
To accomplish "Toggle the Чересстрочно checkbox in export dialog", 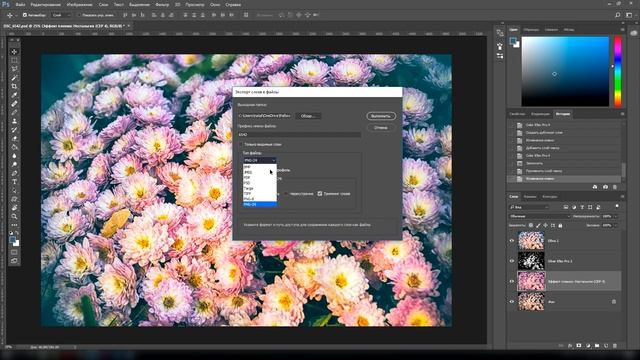I will click(286, 194).
